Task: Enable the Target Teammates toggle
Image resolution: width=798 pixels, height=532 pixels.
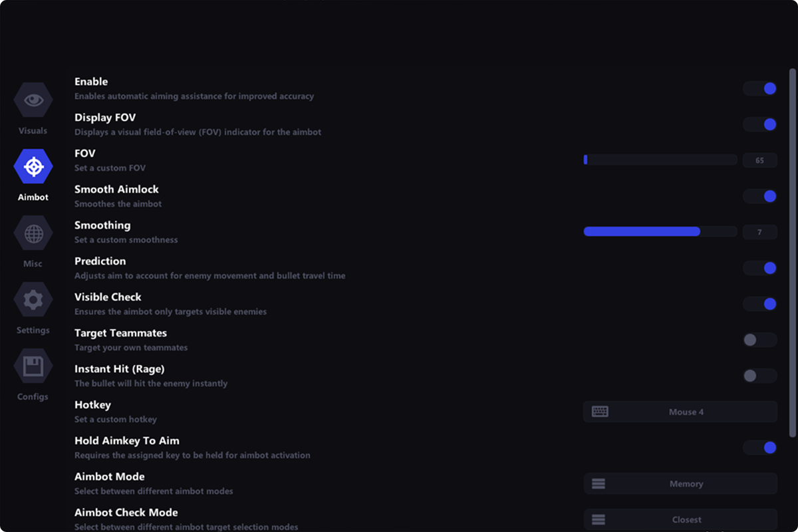Action: tap(760, 340)
